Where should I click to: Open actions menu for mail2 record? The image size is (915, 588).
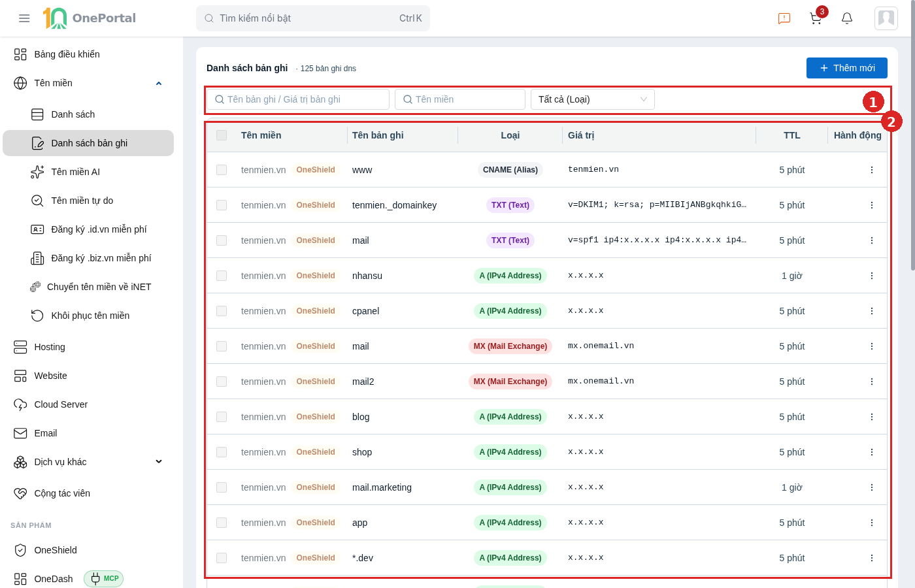click(x=872, y=382)
